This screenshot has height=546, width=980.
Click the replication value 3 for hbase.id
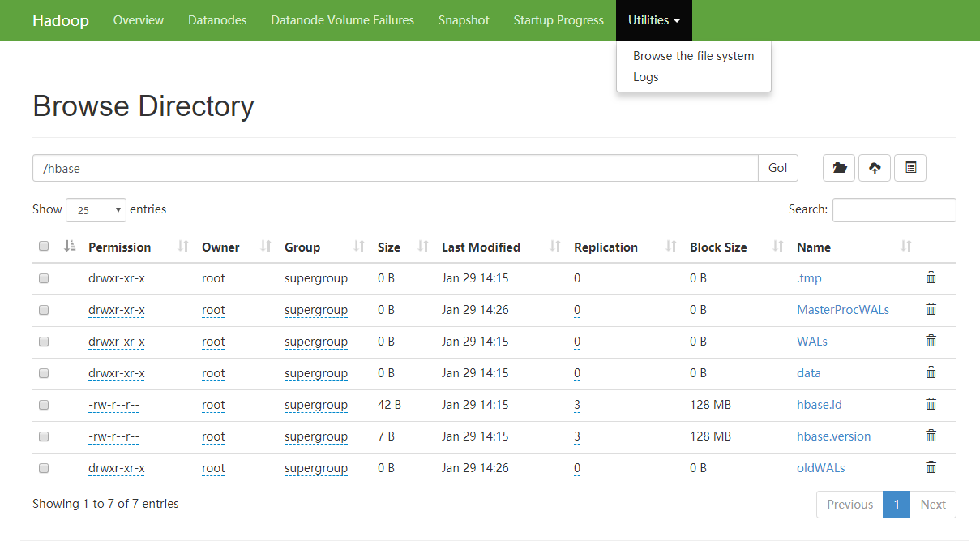coord(577,405)
